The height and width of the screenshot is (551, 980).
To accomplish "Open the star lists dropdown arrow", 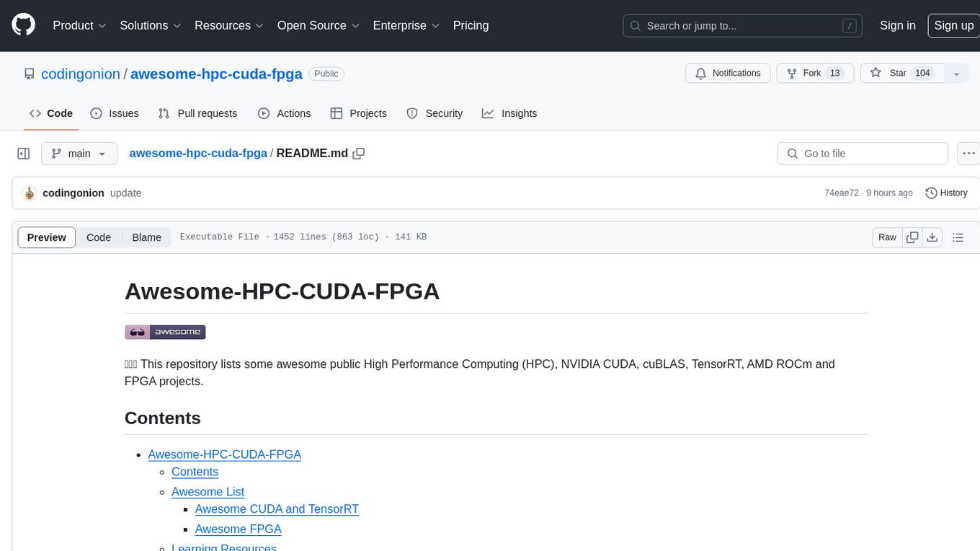I will pos(956,74).
